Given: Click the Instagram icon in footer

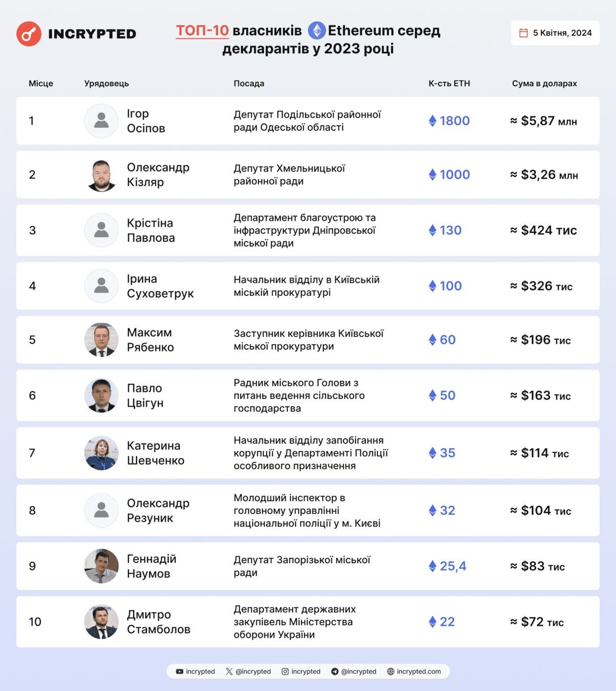Looking at the screenshot, I should point(285,671).
